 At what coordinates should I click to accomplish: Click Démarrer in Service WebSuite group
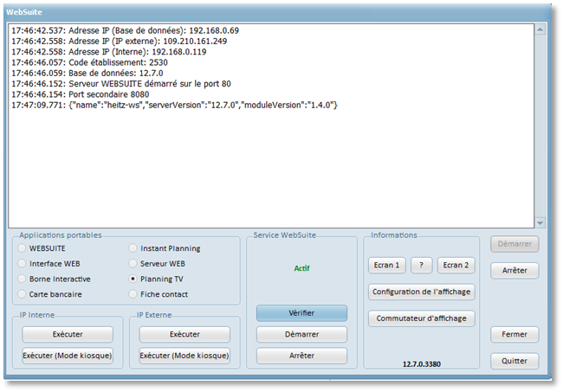coord(301,334)
